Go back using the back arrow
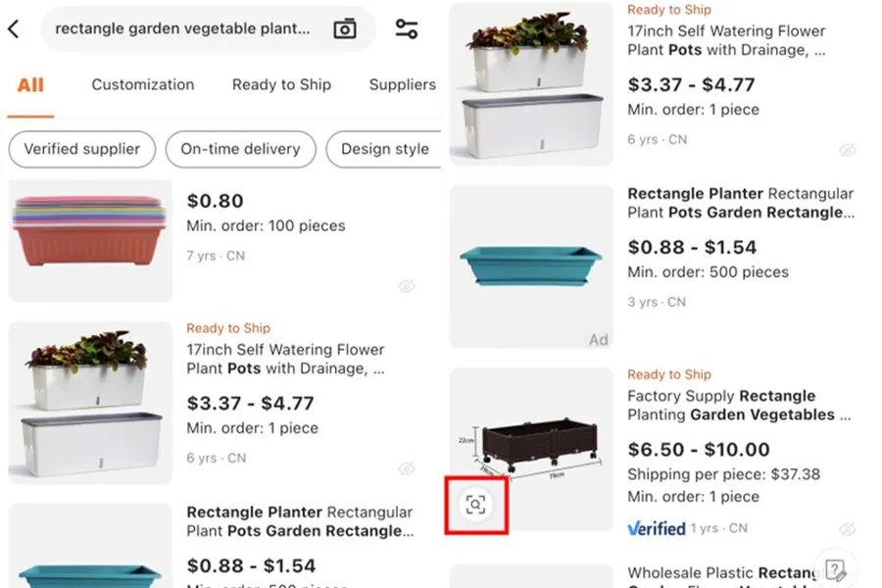The image size is (882, 588). 14,29
